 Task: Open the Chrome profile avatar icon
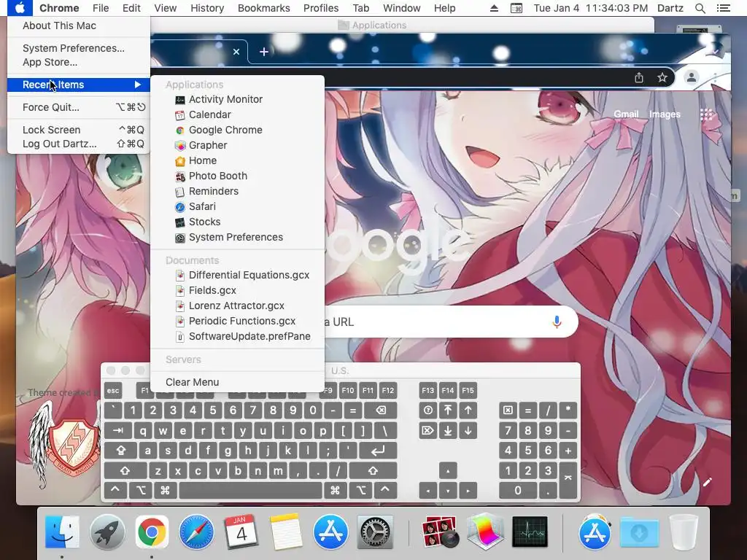pos(692,77)
